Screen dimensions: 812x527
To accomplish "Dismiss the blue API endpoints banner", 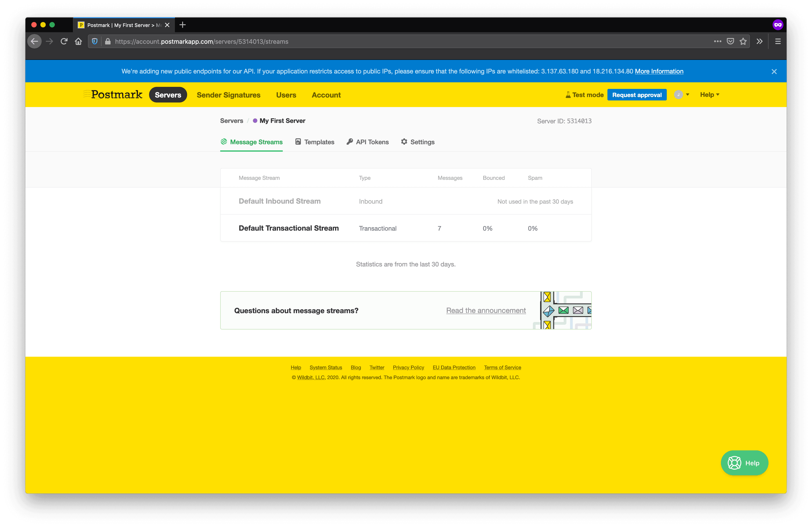I will [x=774, y=71].
